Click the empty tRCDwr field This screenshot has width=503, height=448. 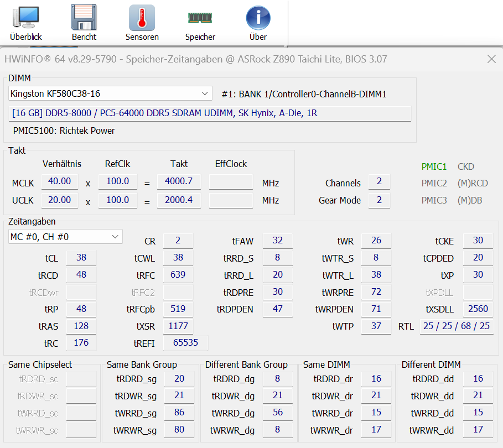[81, 292]
